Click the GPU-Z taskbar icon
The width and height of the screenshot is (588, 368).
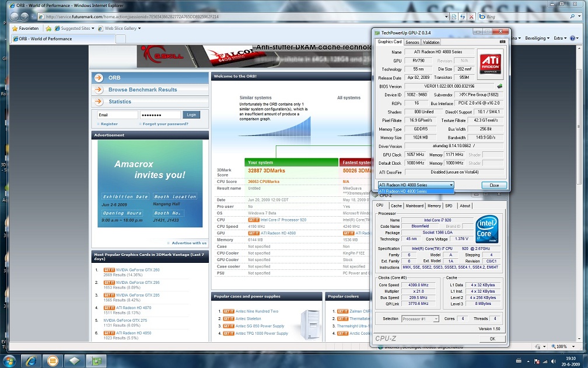(96, 361)
